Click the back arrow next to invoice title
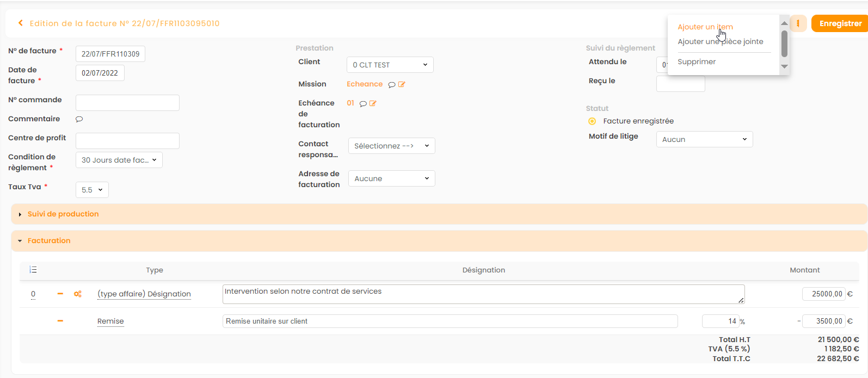 [21, 23]
